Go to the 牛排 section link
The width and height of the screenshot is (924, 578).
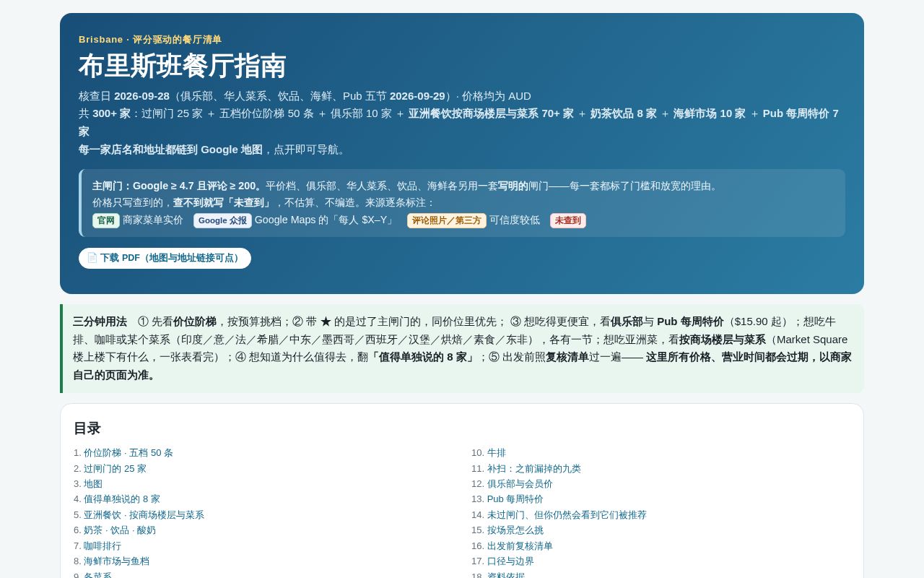point(497,453)
